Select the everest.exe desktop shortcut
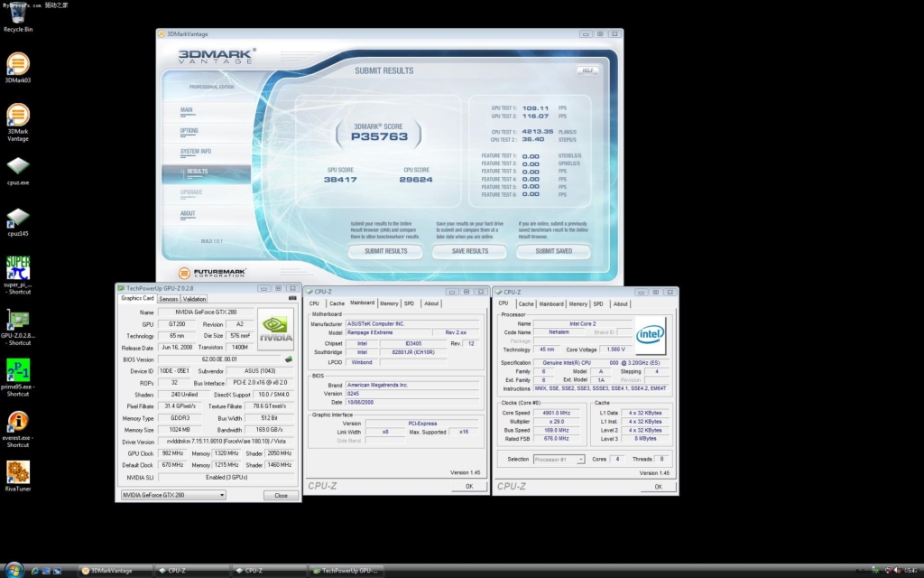 18,429
